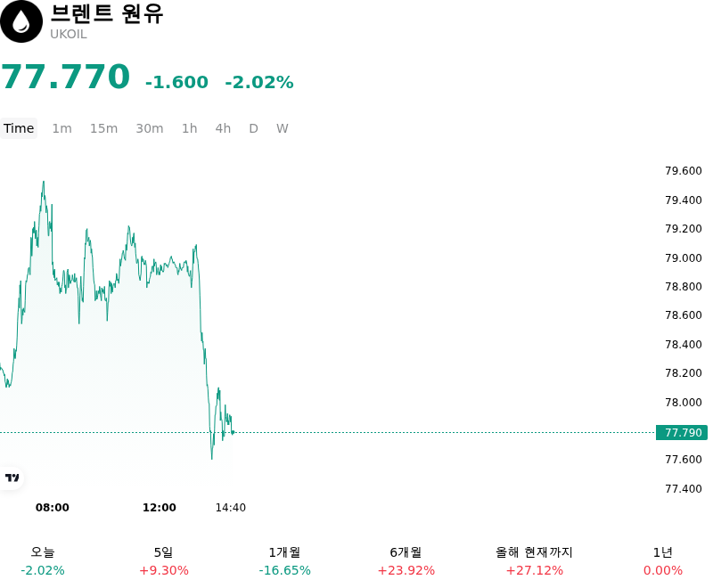This screenshot has height=588, width=713.
Task: Show the 5일 performance range
Action: pos(164,560)
